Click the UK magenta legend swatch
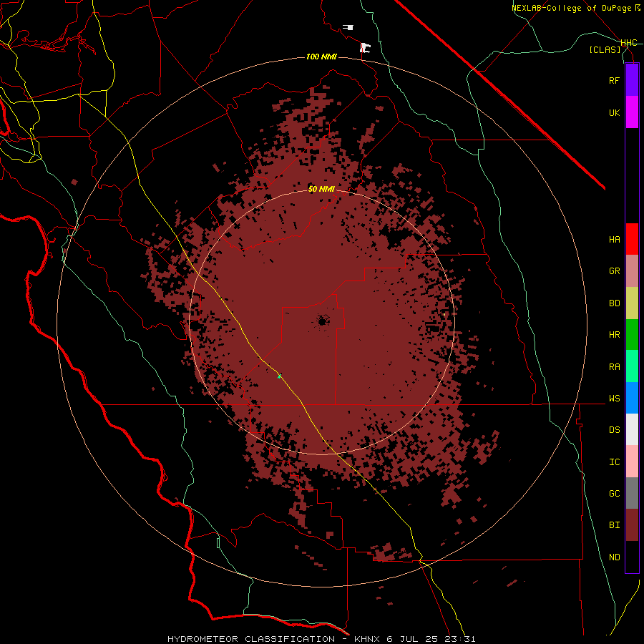Screen dimensions: 644x644 pyautogui.click(x=632, y=112)
